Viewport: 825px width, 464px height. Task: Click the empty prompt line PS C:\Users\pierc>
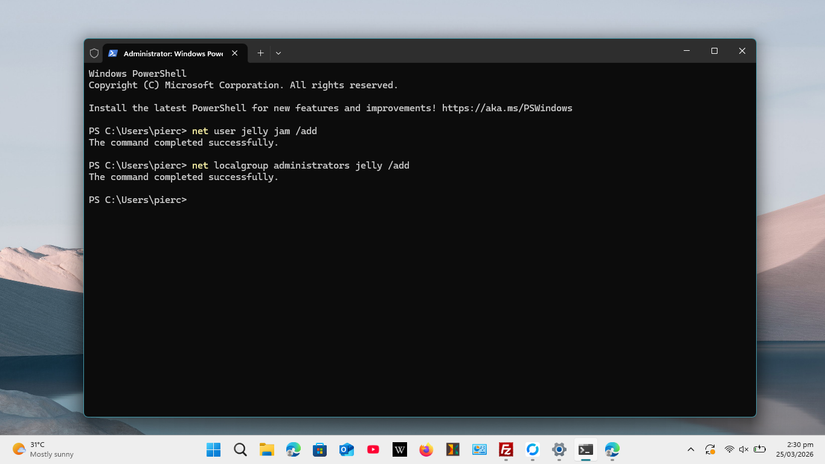[x=138, y=200]
